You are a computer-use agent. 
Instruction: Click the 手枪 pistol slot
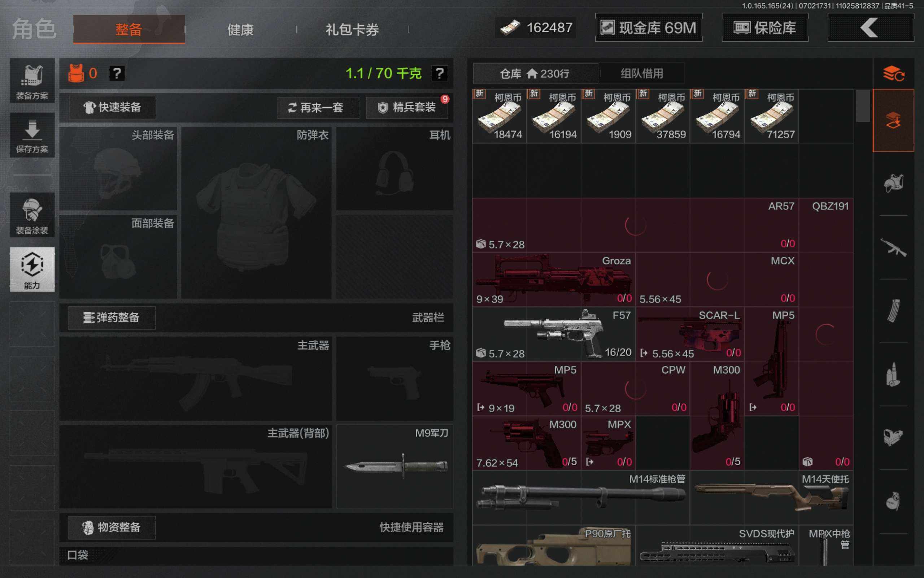(x=395, y=379)
